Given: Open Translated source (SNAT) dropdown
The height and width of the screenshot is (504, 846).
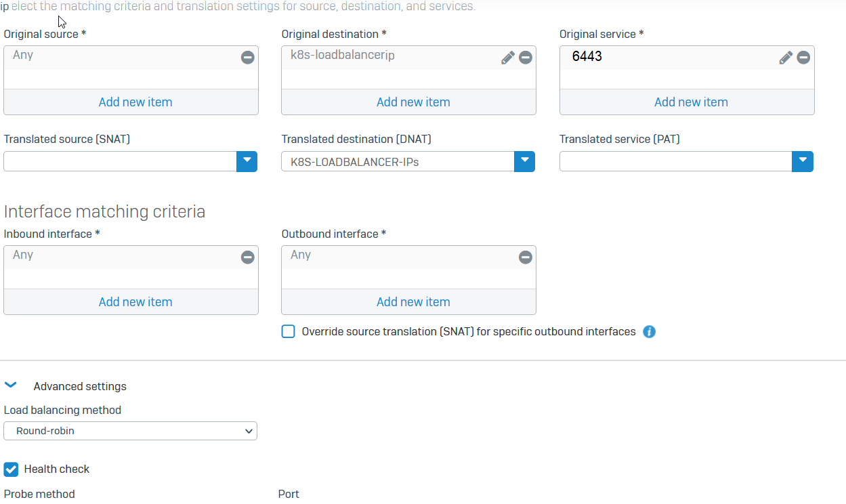Looking at the screenshot, I should tap(247, 161).
